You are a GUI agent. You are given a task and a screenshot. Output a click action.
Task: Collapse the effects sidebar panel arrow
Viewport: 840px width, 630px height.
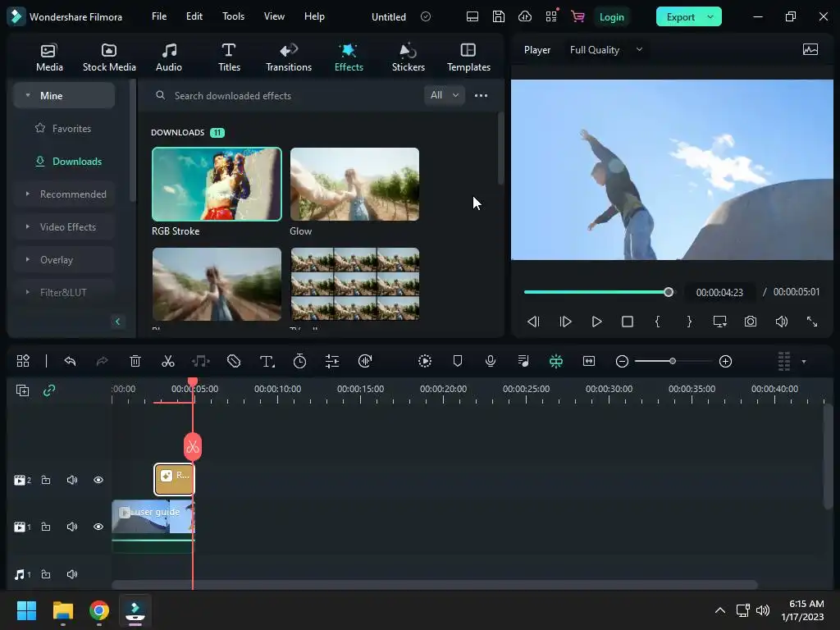tap(118, 322)
